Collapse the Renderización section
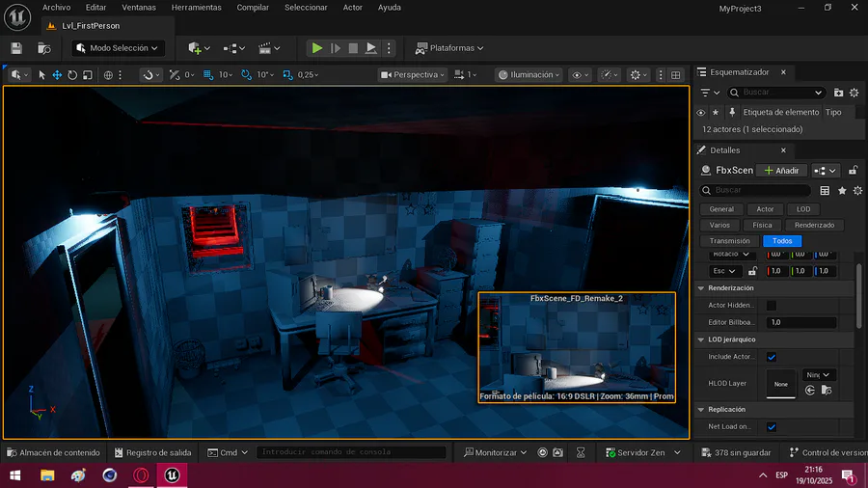Image resolution: width=868 pixels, height=488 pixels. [701, 287]
